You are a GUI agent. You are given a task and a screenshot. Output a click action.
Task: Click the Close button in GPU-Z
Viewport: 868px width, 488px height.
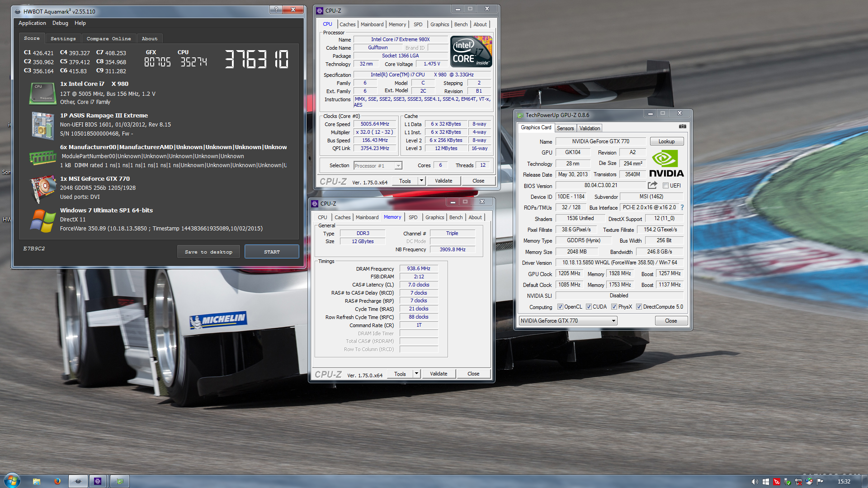click(x=671, y=321)
